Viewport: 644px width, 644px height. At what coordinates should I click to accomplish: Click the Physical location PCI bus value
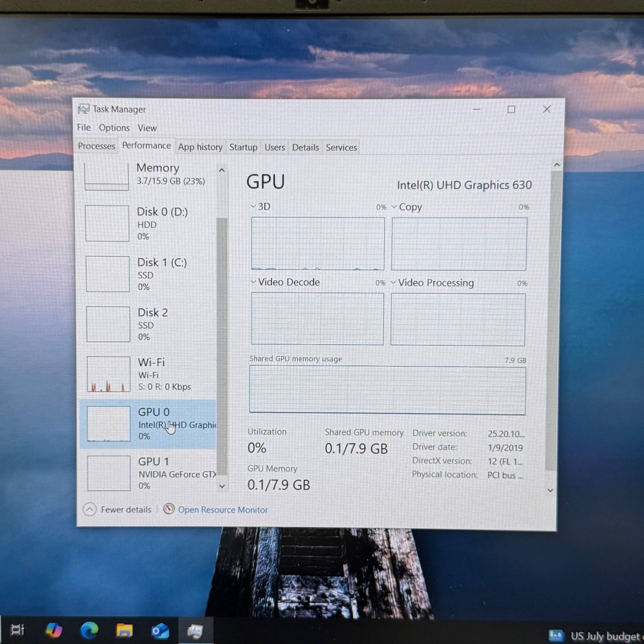click(505, 475)
